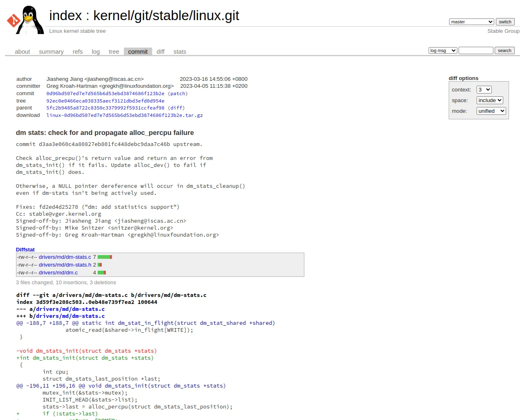Change diff mode from unified
The height and width of the screenshot is (420, 525).
click(x=491, y=111)
